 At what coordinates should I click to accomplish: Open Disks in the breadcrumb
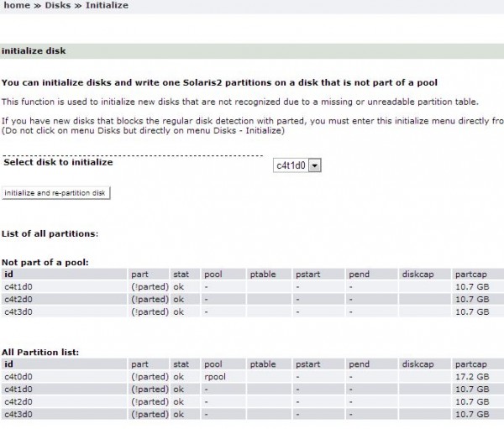58,5
